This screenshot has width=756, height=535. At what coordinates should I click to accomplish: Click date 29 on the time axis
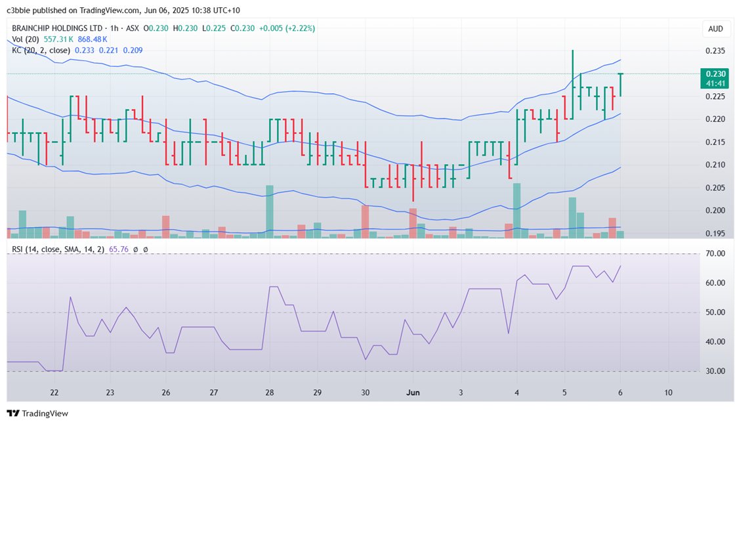(317, 393)
